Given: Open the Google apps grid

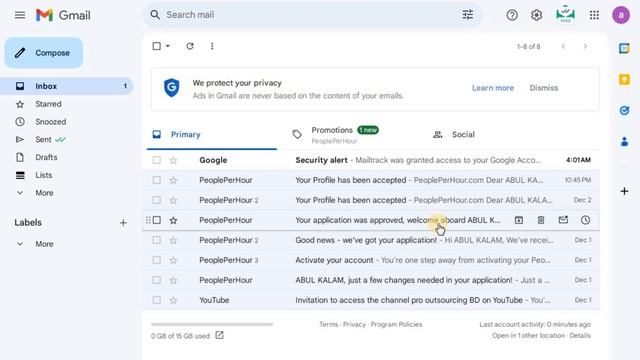Looking at the screenshot, I should coord(594,15).
